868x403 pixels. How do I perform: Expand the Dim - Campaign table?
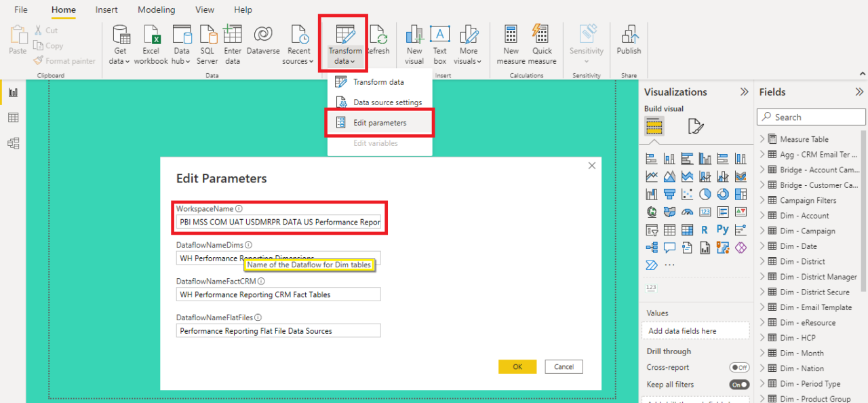[x=762, y=231]
